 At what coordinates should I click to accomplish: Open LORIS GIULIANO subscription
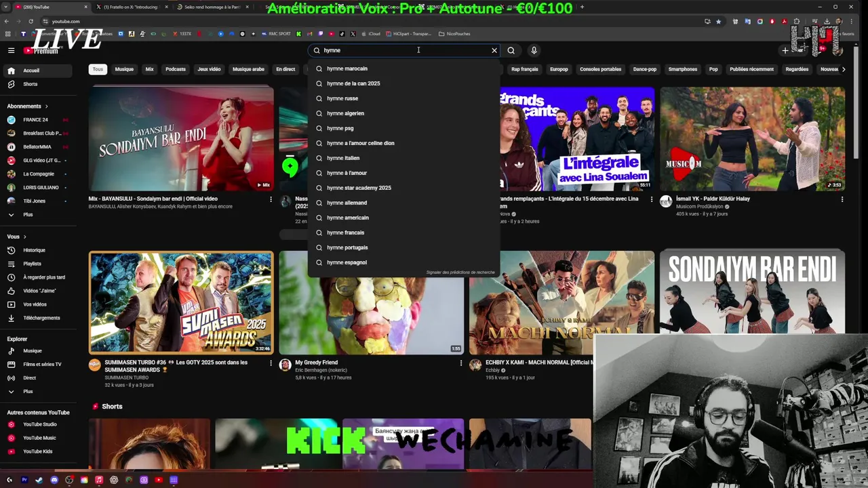click(x=39, y=188)
